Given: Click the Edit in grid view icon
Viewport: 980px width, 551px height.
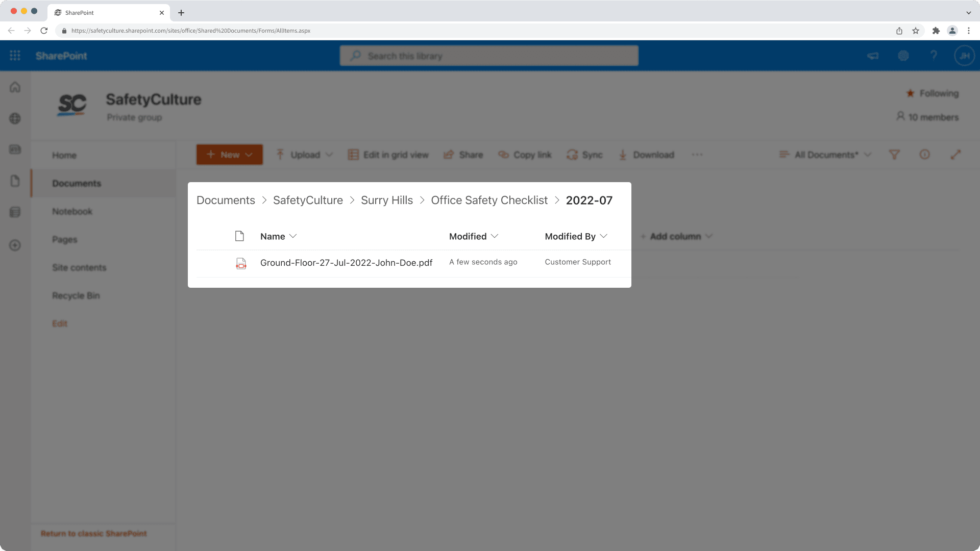Looking at the screenshot, I should point(353,155).
